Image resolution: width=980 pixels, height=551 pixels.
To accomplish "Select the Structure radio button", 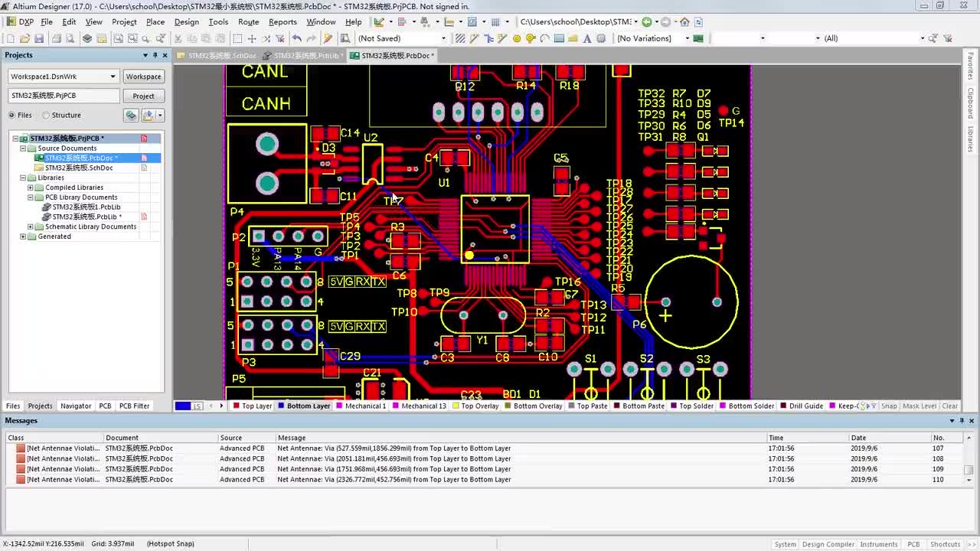I will coord(46,116).
